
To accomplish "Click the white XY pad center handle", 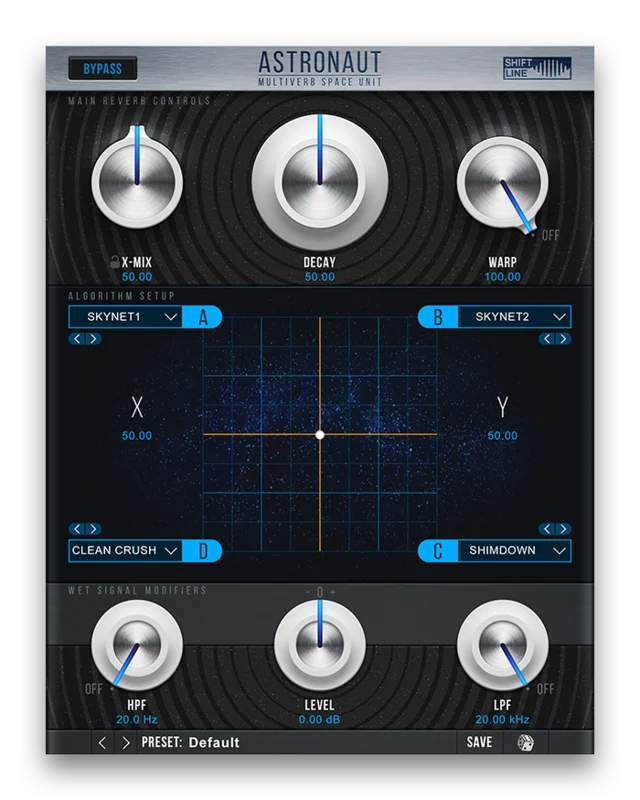I will click(x=320, y=435).
